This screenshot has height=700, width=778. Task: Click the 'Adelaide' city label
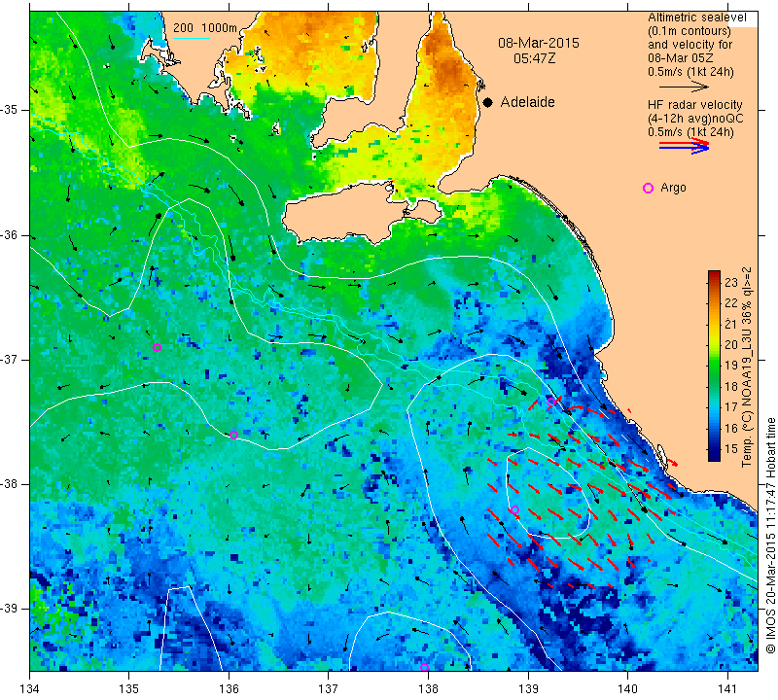pyautogui.click(x=527, y=102)
